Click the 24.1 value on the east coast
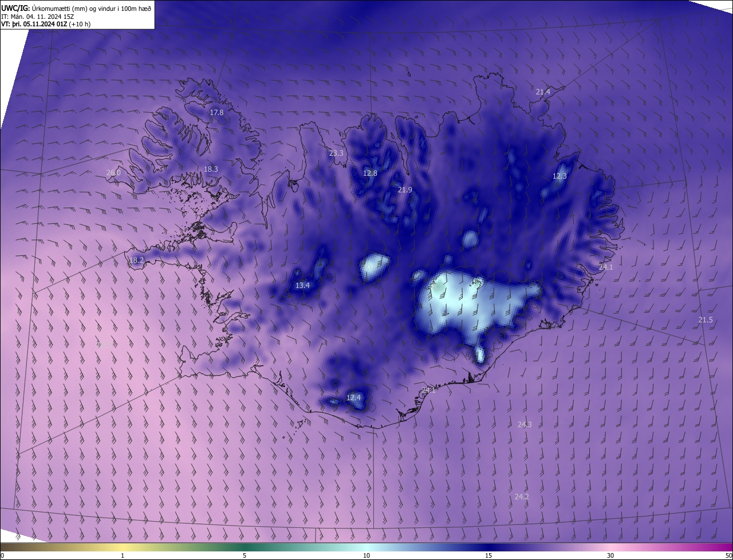The width and height of the screenshot is (733, 560). tap(606, 267)
